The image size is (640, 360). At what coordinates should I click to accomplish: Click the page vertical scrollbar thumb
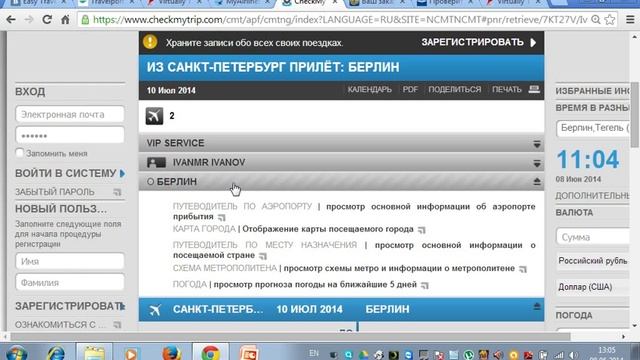pos(634,114)
